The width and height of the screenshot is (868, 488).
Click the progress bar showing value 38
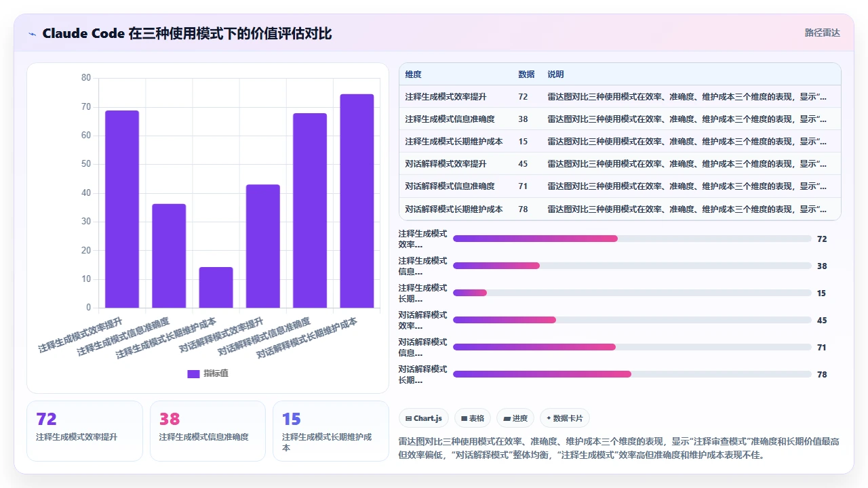pos(632,266)
